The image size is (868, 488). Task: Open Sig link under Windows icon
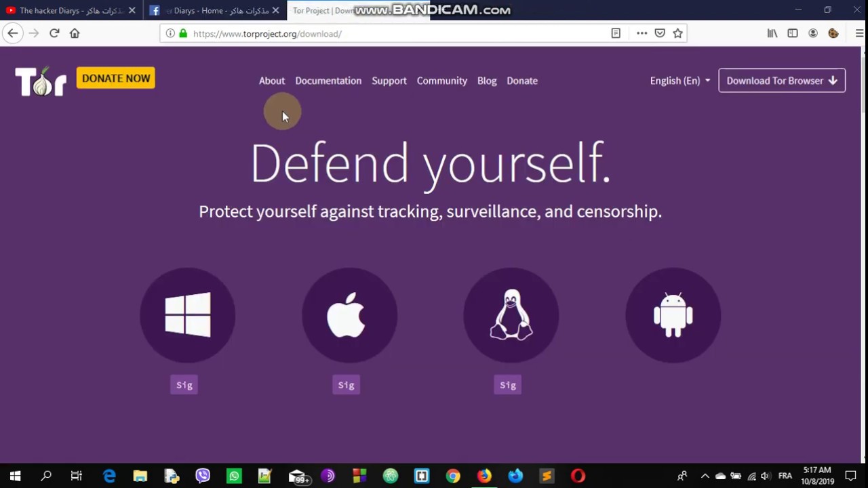pos(184,385)
